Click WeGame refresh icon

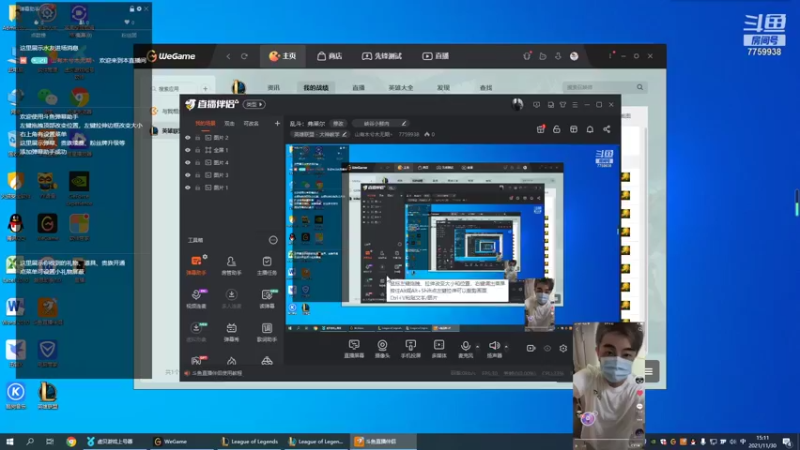pos(244,56)
